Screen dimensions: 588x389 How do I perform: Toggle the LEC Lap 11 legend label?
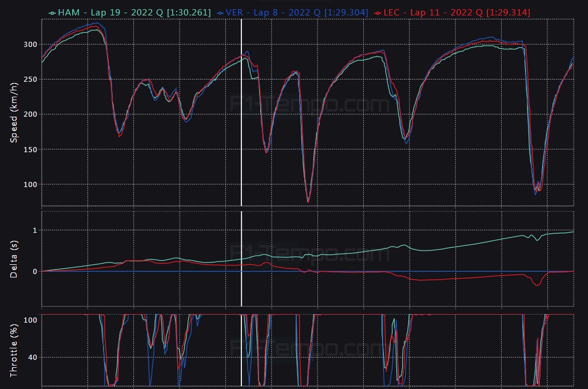pos(456,13)
